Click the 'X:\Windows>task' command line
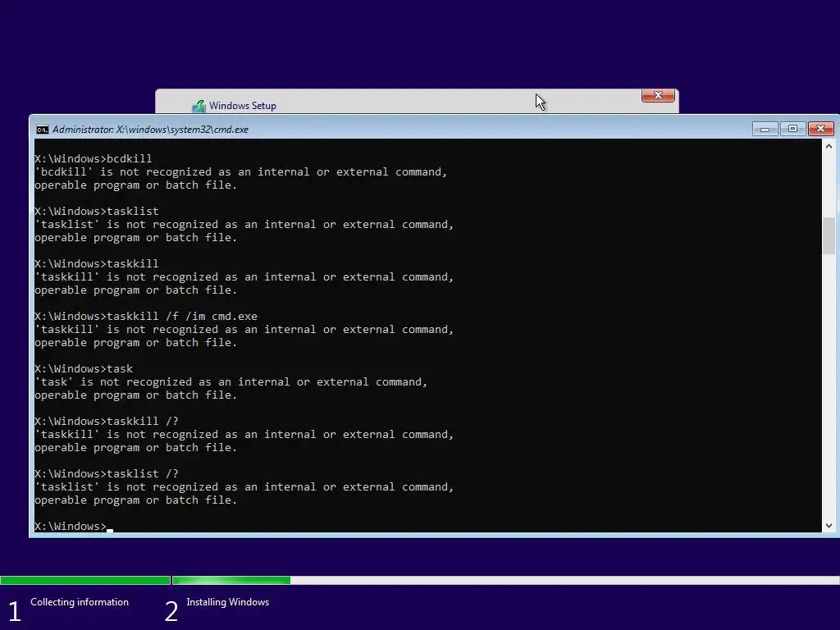Screen dimensions: 840x630 click(x=84, y=368)
